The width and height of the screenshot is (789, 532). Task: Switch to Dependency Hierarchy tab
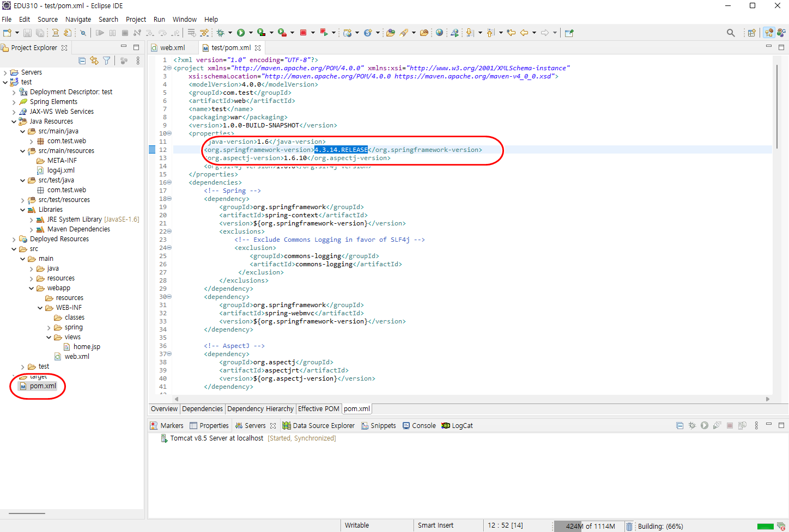click(260, 409)
